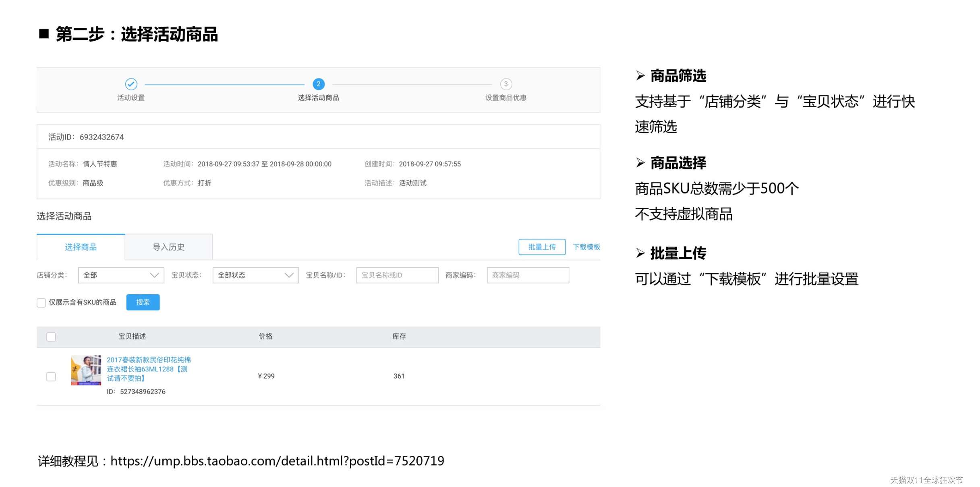The width and height of the screenshot is (980, 487).
Task: Click the 商品筛选 arrow bullet icon
Action: [640, 75]
